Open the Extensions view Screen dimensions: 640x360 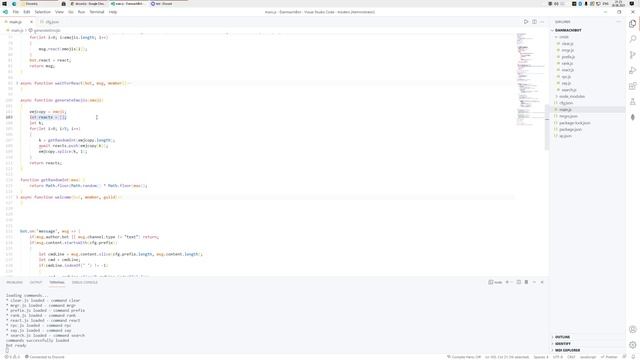[x=633, y=86]
